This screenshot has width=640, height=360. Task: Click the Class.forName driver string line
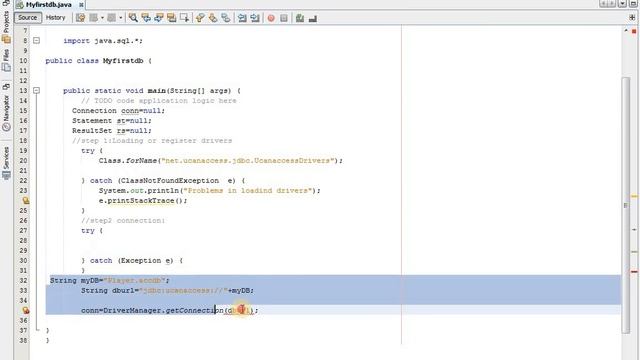pos(221,161)
